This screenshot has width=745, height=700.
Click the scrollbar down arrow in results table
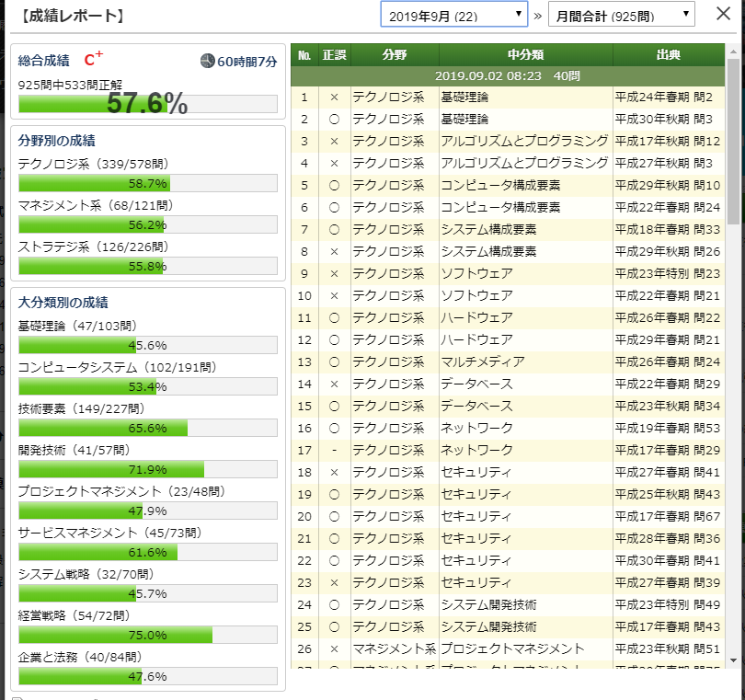(x=733, y=660)
